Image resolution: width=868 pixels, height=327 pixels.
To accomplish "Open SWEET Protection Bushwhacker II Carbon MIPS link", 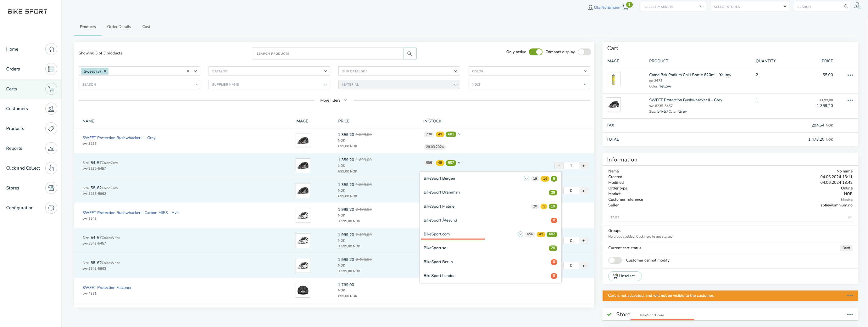I will tap(131, 213).
